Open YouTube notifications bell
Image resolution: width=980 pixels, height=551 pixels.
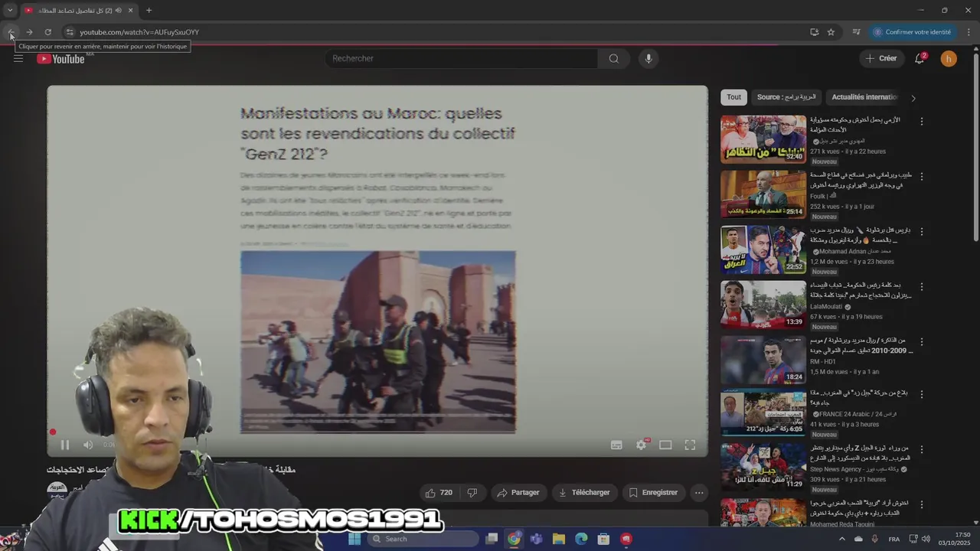pyautogui.click(x=920, y=58)
